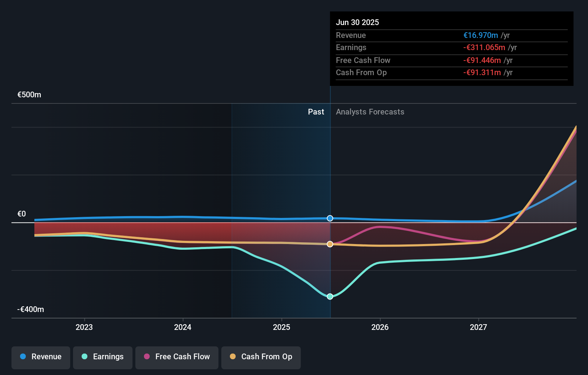Click the 2023 x-axis label
The height and width of the screenshot is (375, 588).
[x=84, y=327]
